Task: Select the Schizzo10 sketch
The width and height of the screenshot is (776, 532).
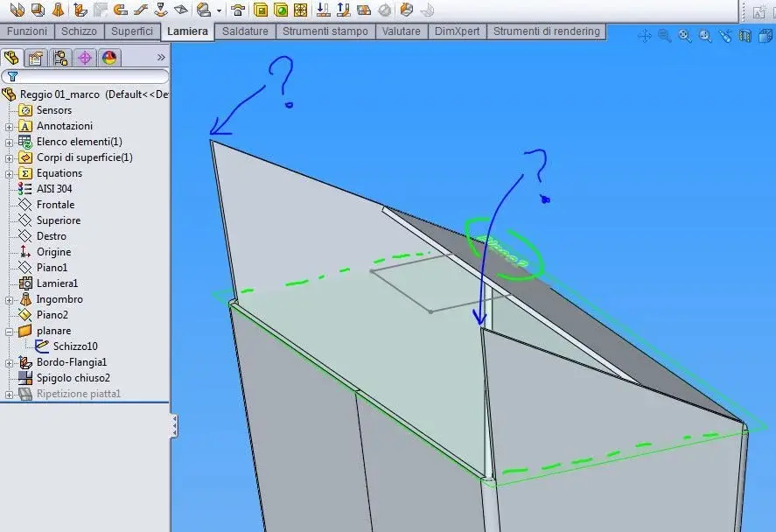Action: (x=66, y=346)
